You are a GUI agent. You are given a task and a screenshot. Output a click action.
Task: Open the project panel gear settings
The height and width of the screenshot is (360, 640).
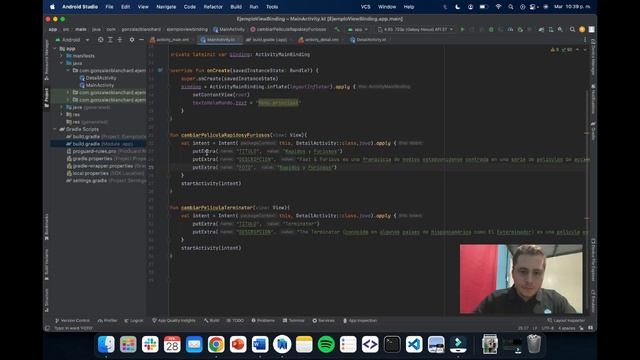pos(131,40)
